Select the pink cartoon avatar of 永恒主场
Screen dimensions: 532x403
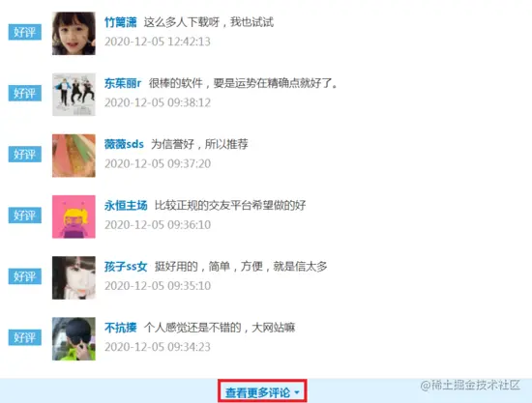74,216
